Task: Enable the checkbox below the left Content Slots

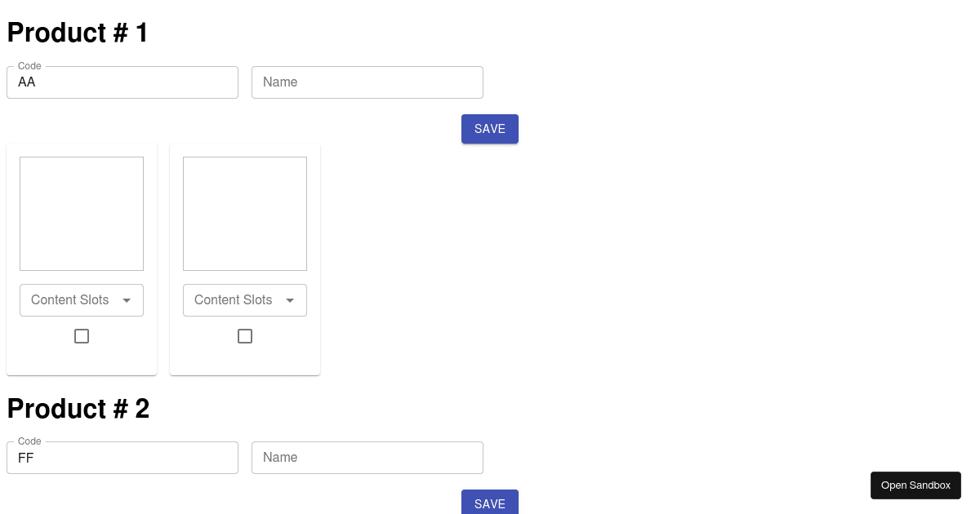Action: 82,335
